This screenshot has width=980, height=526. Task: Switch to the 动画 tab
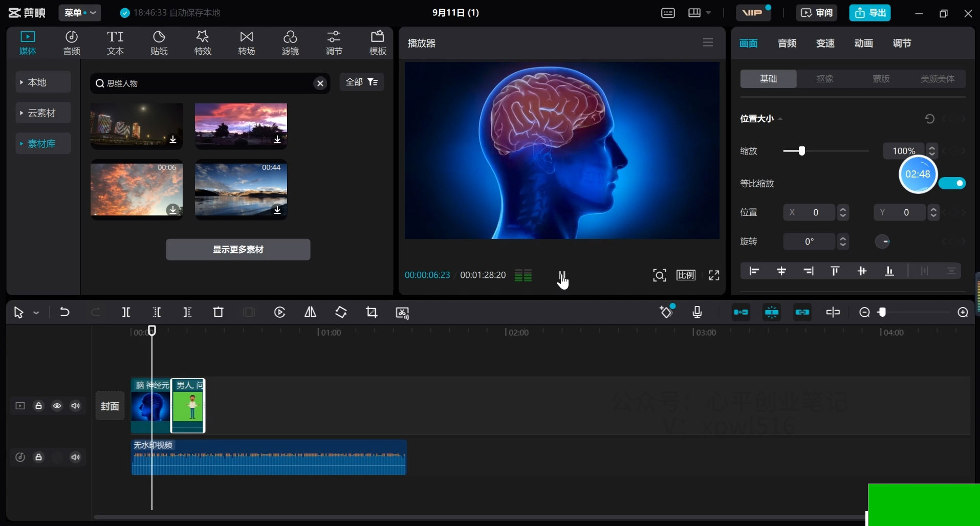pos(863,43)
